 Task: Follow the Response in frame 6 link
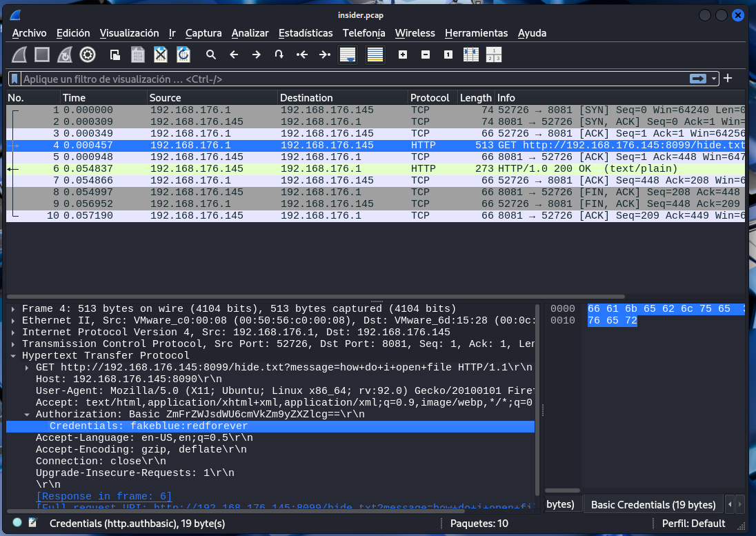pos(103,497)
